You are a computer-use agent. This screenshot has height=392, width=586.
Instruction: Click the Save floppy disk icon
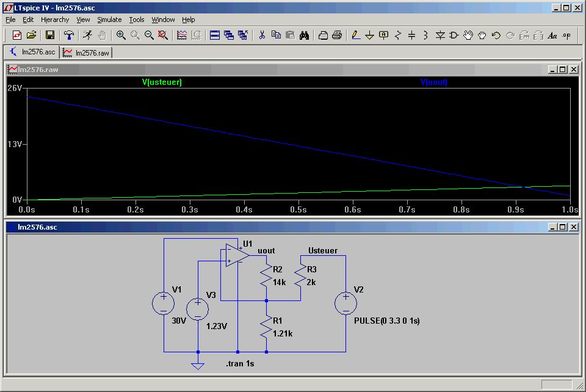(50, 35)
